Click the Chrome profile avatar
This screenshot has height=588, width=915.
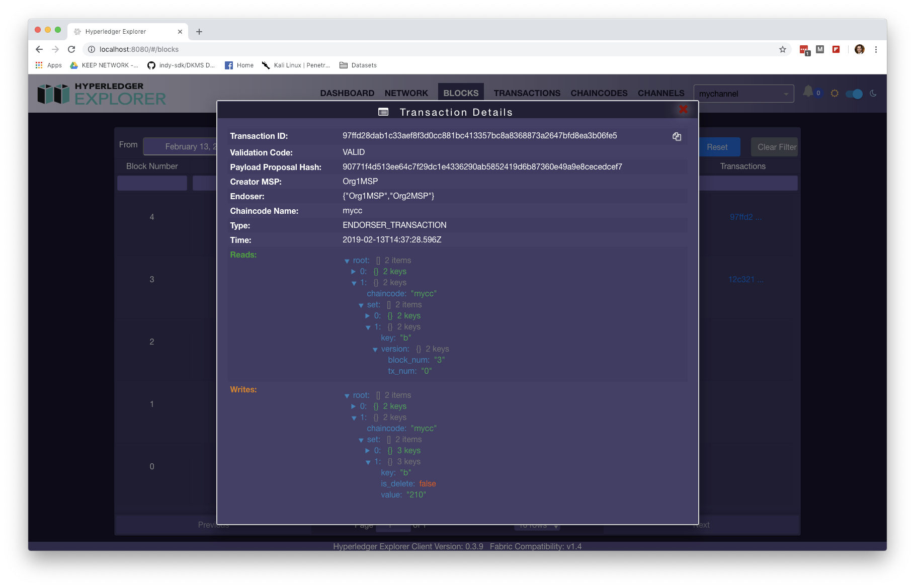(860, 49)
